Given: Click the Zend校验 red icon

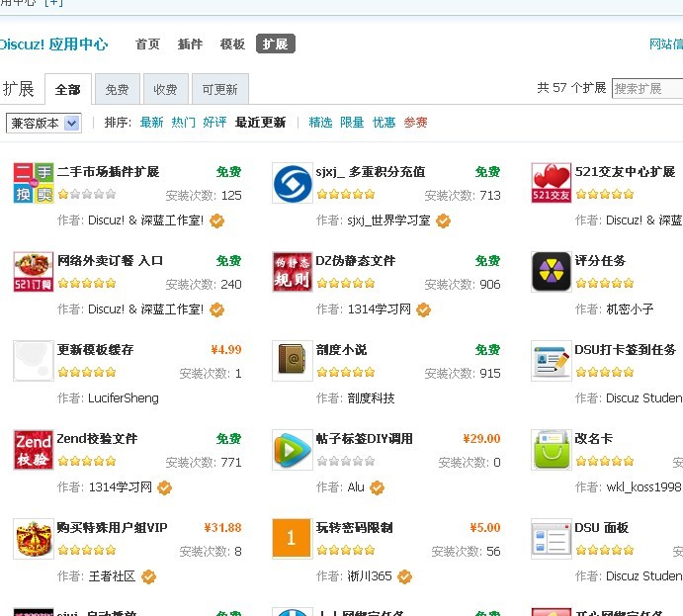Looking at the screenshot, I should pyautogui.click(x=33, y=450).
